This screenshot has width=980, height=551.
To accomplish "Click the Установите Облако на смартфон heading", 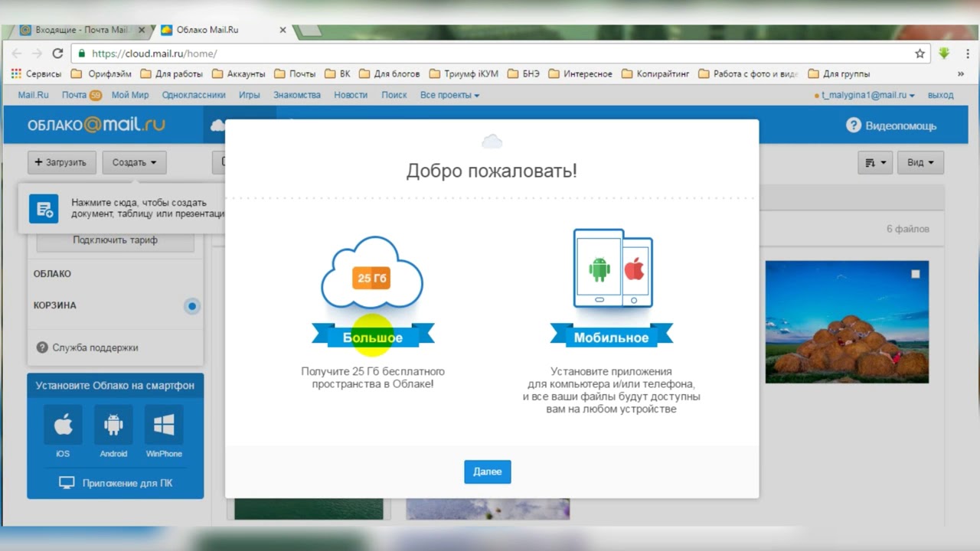I will point(115,386).
